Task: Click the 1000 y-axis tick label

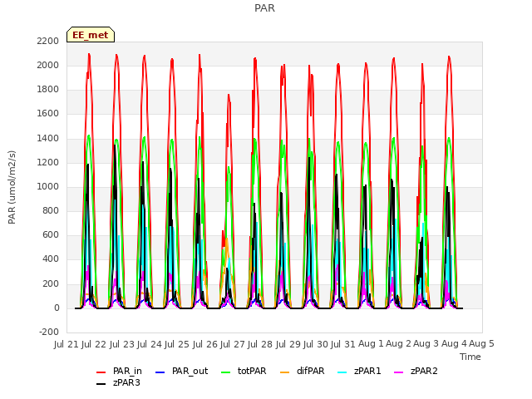Action: tap(48, 186)
